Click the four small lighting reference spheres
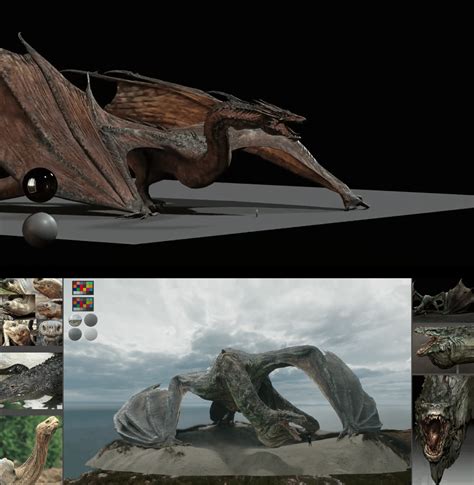Image resolution: width=474 pixels, height=485 pixels. coord(83,327)
